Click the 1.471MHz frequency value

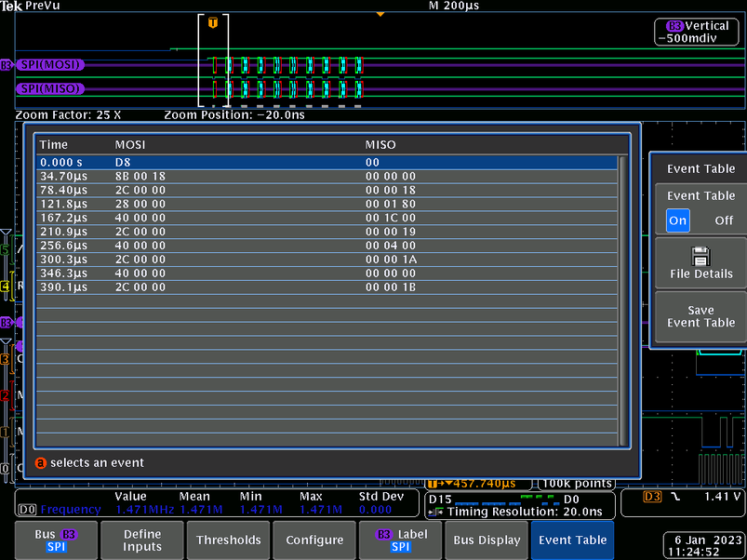[144, 510]
